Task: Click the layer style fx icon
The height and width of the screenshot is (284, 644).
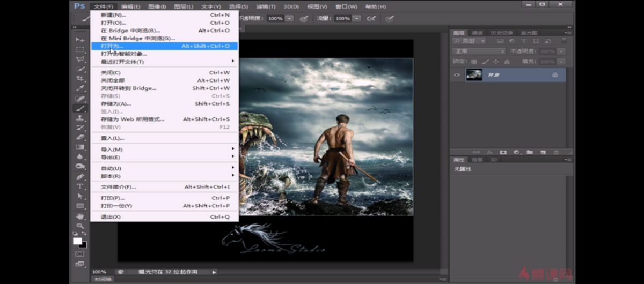Action: tap(490, 152)
